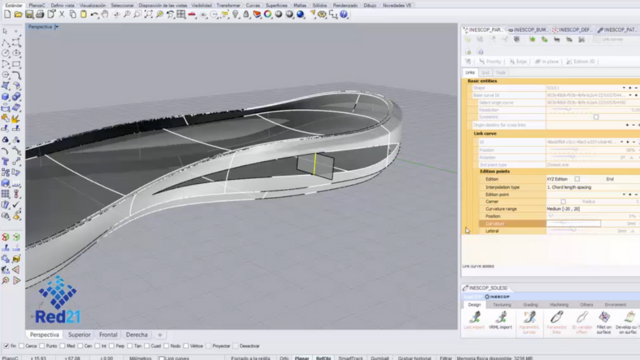Image resolution: width=640 pixels, height=360 pixels.
Task: Click the four-viewport grid layout icon
Action: coord(181,14)
